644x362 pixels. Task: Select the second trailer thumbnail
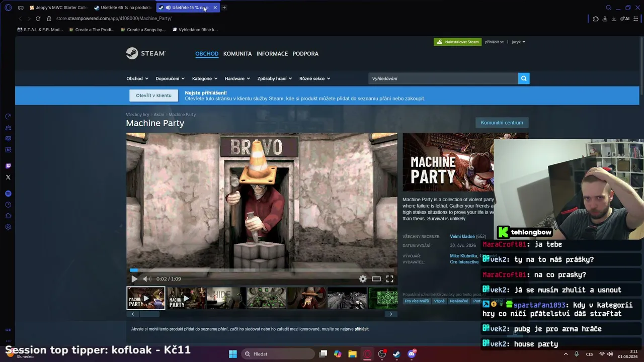point(186,298)
